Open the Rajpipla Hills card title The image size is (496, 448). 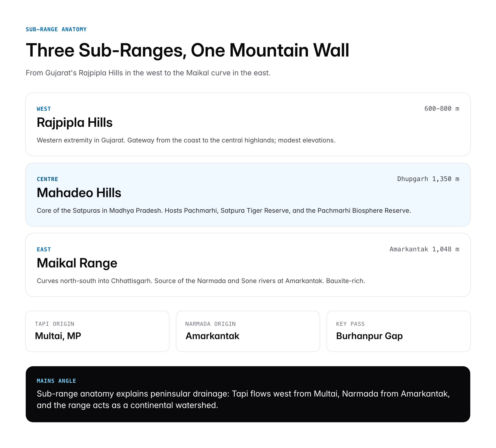click(x=75, y=123)
